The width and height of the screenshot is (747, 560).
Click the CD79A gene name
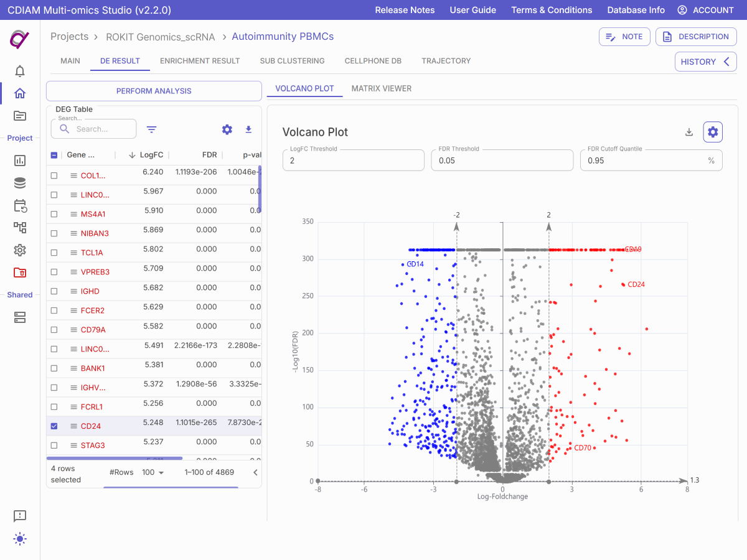click(x=93, y=330)
